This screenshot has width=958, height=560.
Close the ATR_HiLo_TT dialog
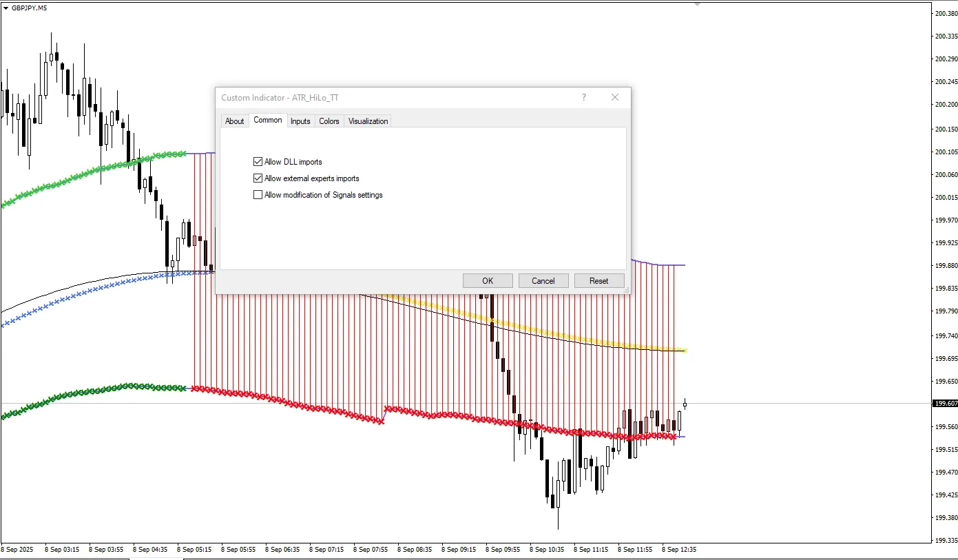pyautogui.click(x=615, y=97)
